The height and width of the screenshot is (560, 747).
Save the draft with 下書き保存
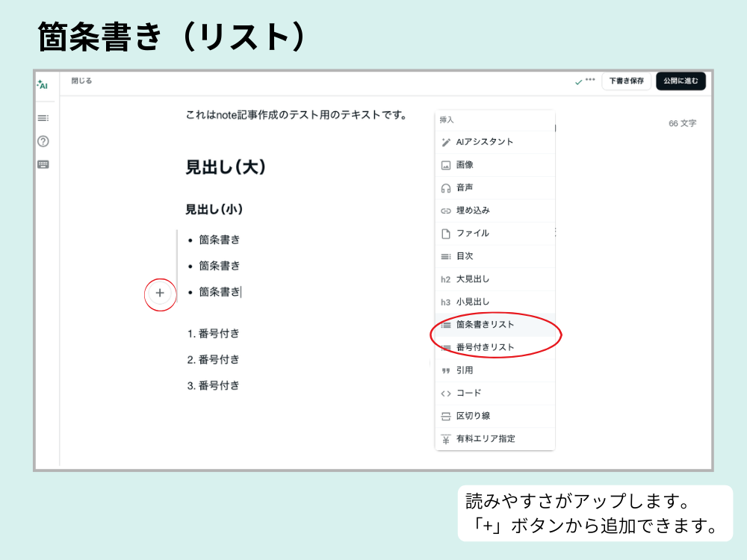point(628,81)
